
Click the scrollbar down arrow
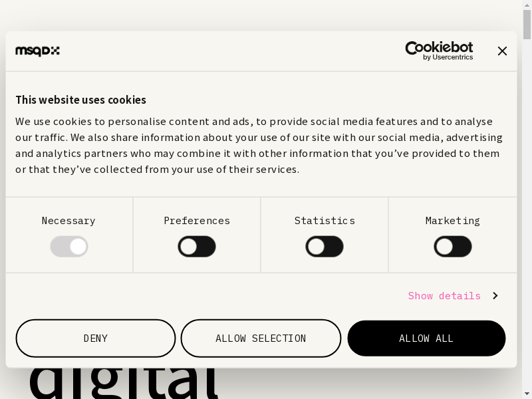point(527,394)
